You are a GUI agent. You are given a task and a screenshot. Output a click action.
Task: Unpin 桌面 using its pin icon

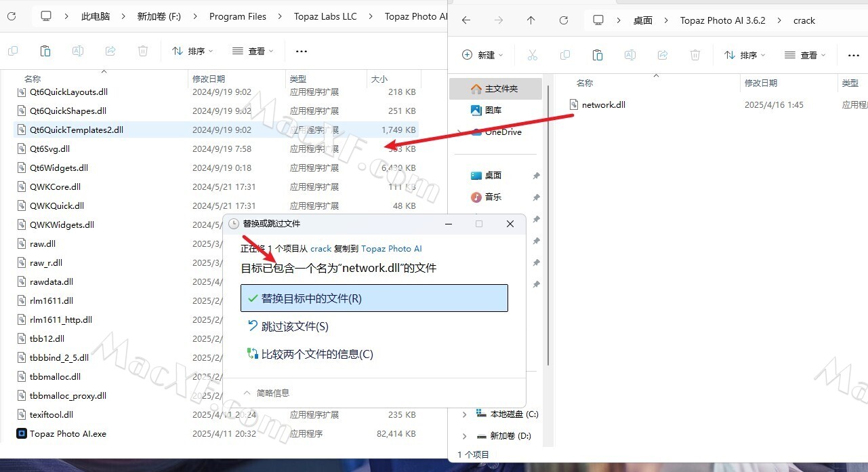pos(536,176)
